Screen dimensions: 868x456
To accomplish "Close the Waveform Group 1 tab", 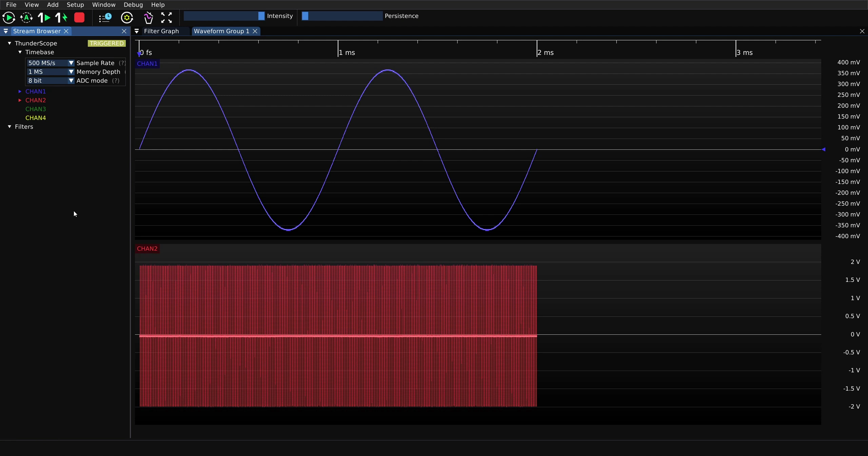I will click(x=255, y=31).
